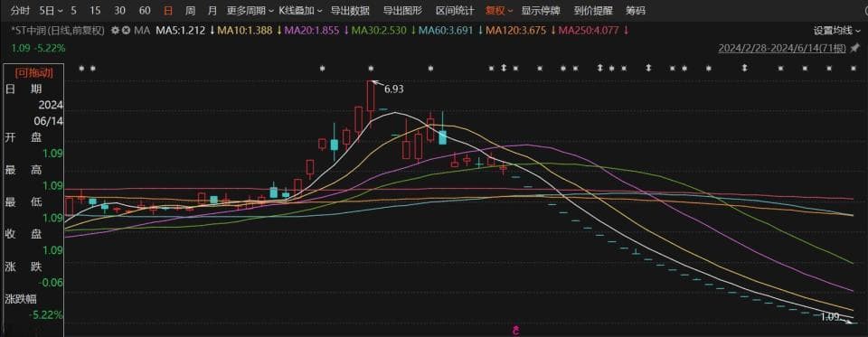Select the 日 daily K-line period

(169, 11)
